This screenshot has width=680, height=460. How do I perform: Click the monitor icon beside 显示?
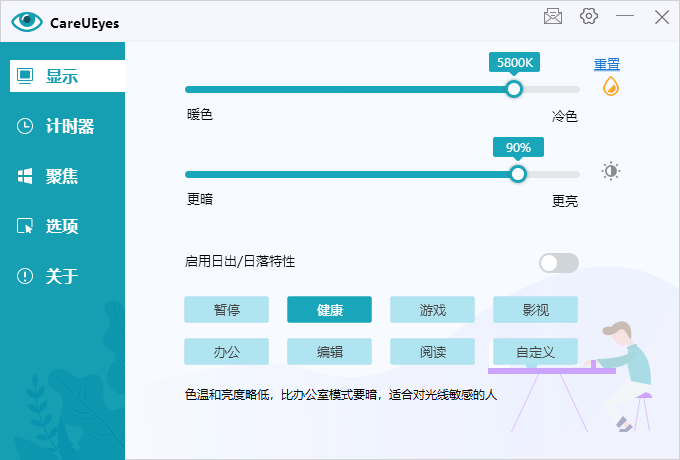coord(26,76)
